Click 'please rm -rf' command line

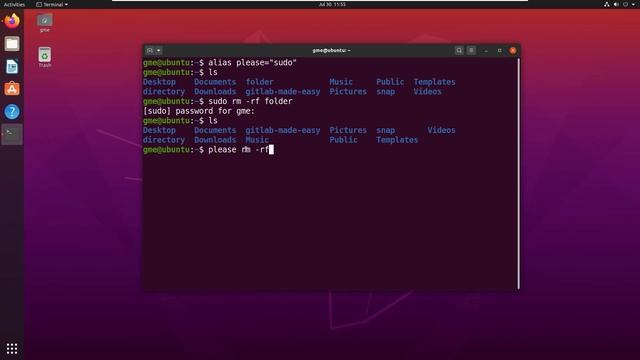238,150
